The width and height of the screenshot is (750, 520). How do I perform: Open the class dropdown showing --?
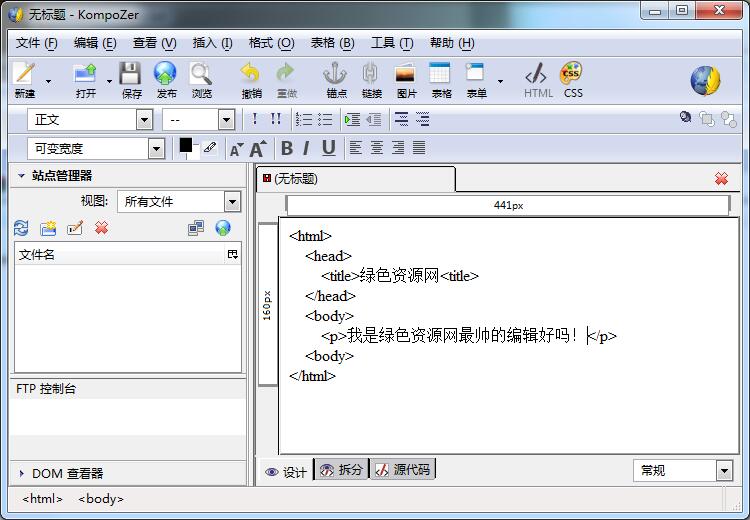(x=199, y=120)
